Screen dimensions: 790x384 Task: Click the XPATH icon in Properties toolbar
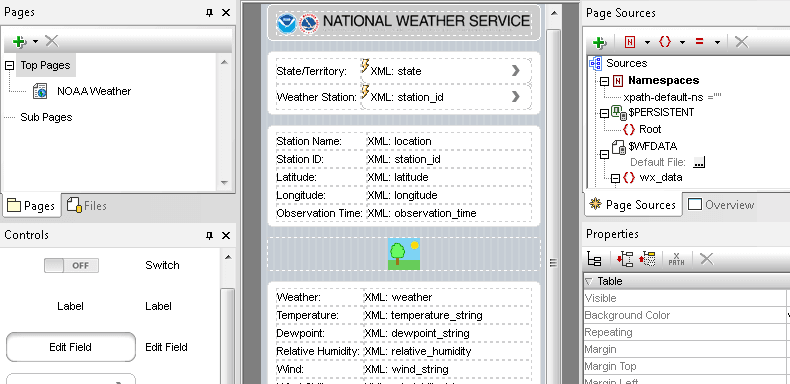(x=676, y=259)
